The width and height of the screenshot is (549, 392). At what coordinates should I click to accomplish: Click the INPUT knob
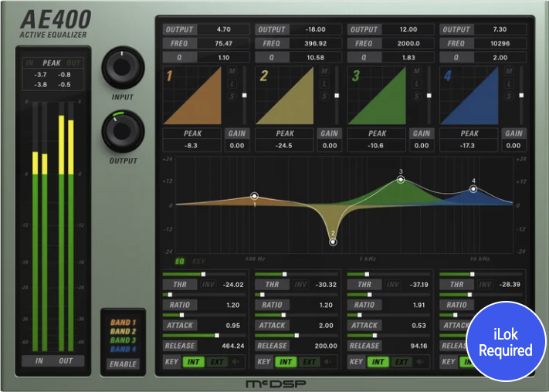tap(123, 67)
